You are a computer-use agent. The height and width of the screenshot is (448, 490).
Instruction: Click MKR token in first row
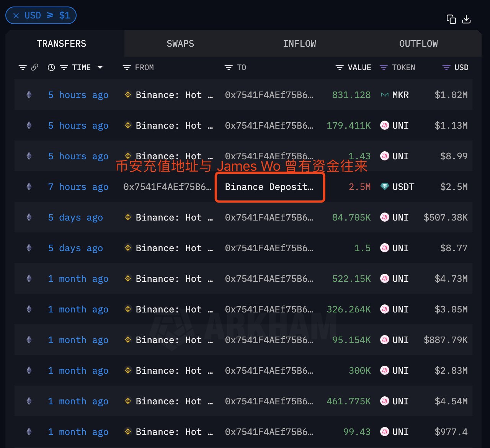click(x=400, y=95)
